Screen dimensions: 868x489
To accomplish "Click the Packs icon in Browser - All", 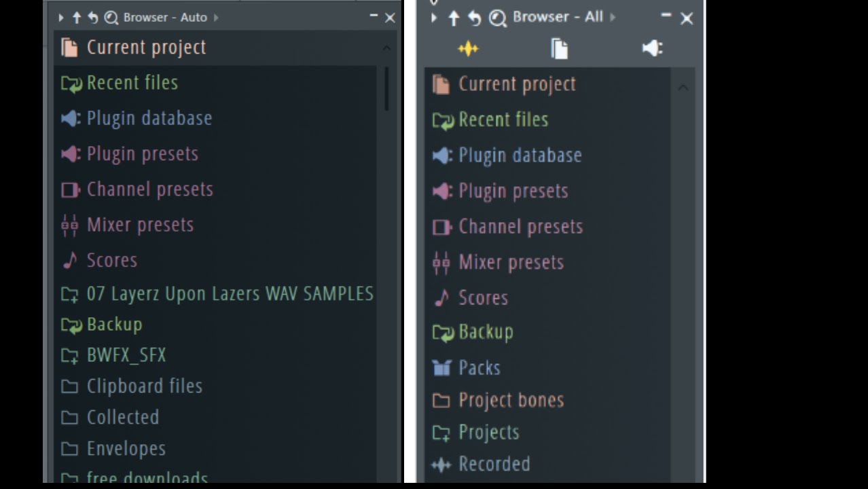I will tap(441, 367).
